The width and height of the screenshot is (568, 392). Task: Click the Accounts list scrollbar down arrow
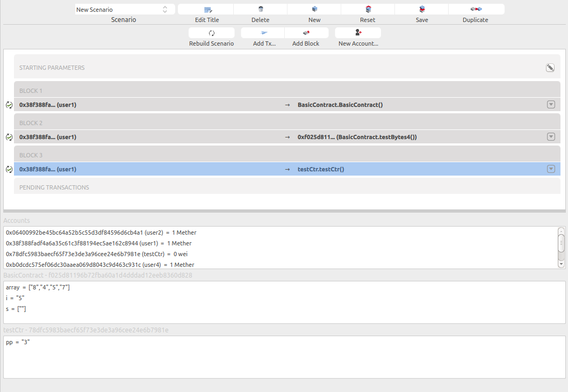click(561, 264)
